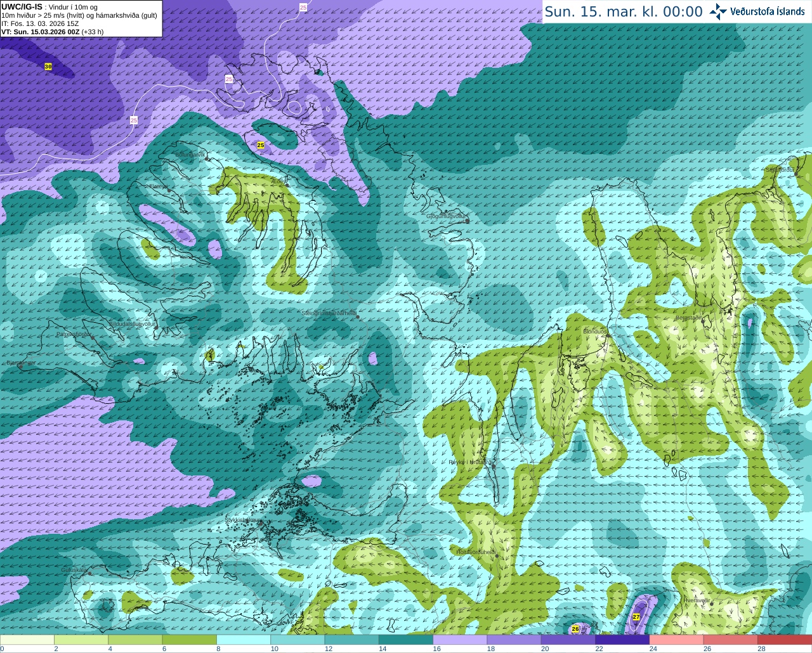Click the yellow 25 gust marker
This screenshot has width=812, height=653.
(261, 145)
